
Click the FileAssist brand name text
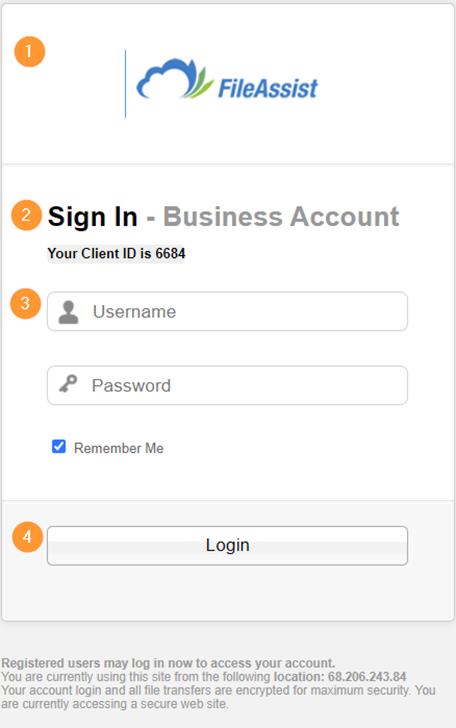point(268,88)
